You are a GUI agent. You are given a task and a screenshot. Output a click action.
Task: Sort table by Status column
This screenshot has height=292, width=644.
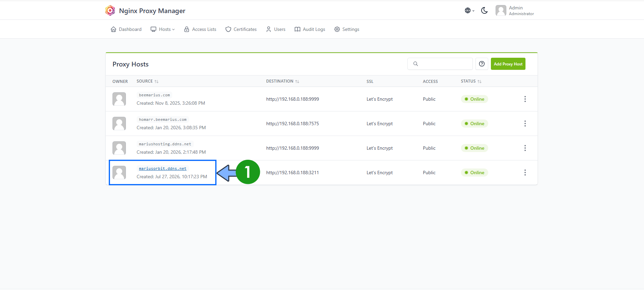[471, 81]
